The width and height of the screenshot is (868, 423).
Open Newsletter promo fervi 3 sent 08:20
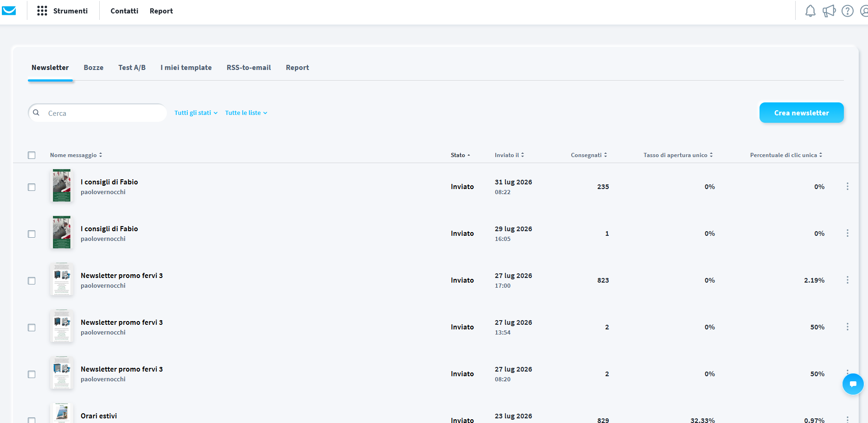click(x=122, y=369)
